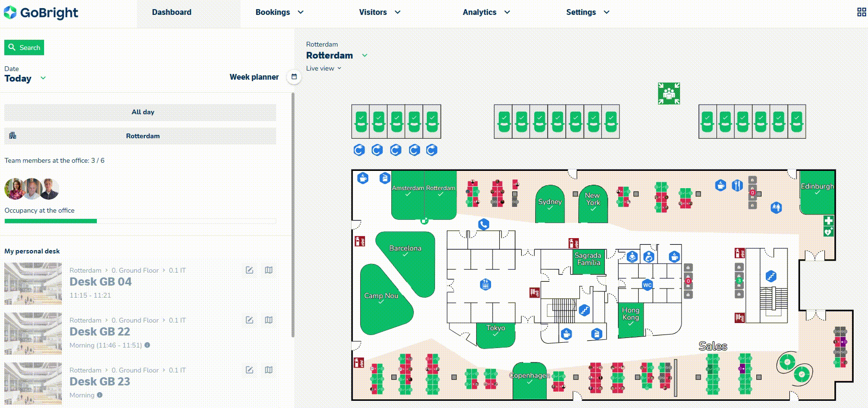Screen dimensions: 868x408
Task: Open the Week planner calendar icon
Action: tap(294, 77)
